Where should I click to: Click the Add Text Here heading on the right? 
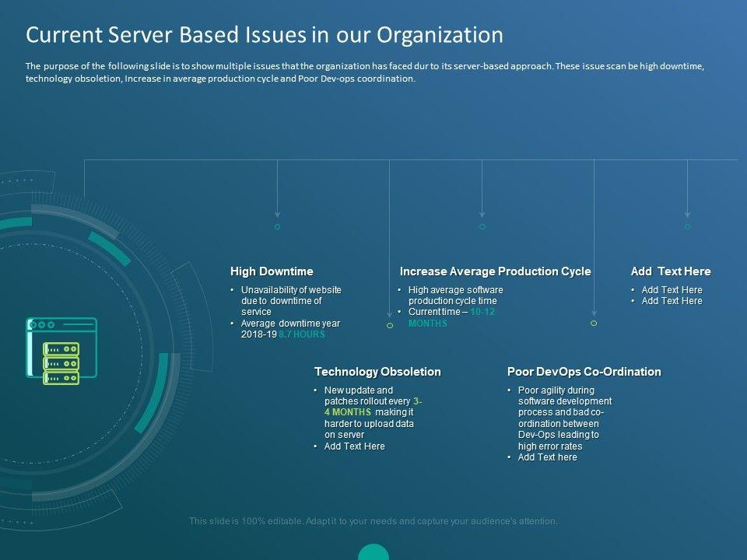[670, 271]
